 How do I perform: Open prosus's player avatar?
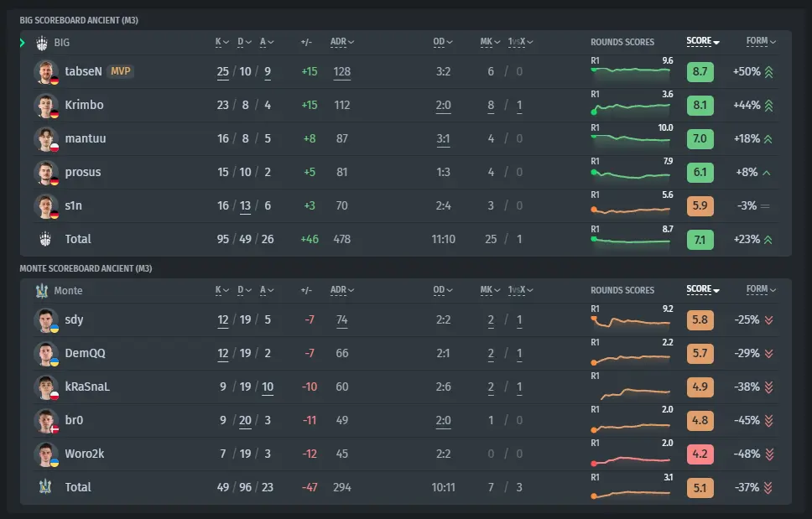click(46, 173)
